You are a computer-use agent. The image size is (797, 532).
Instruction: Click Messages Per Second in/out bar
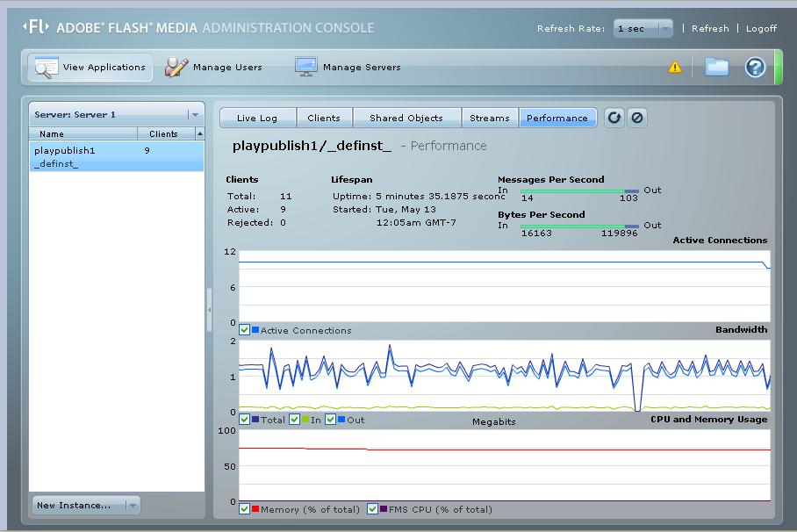tap(579, 191)
